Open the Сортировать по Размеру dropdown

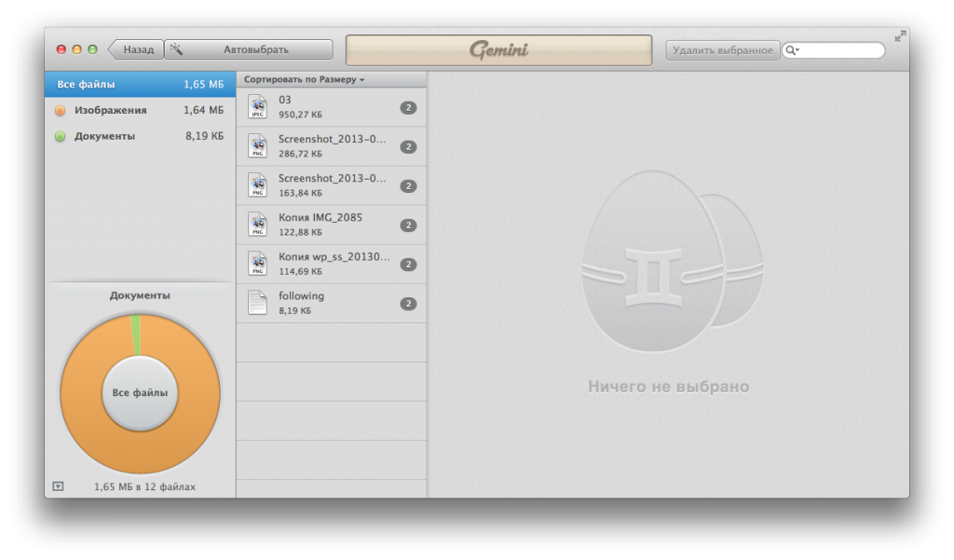[x=305, y=79]
